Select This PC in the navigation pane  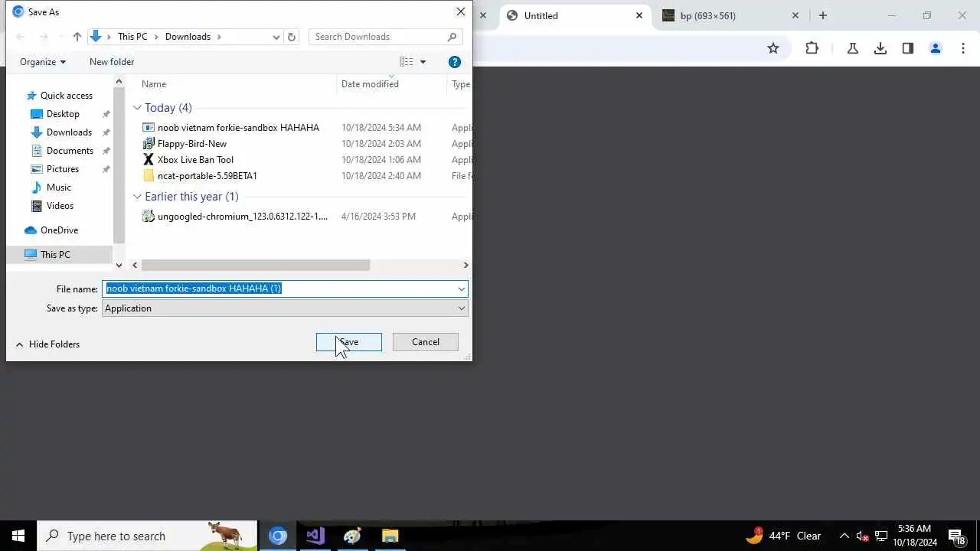point(55,255)
